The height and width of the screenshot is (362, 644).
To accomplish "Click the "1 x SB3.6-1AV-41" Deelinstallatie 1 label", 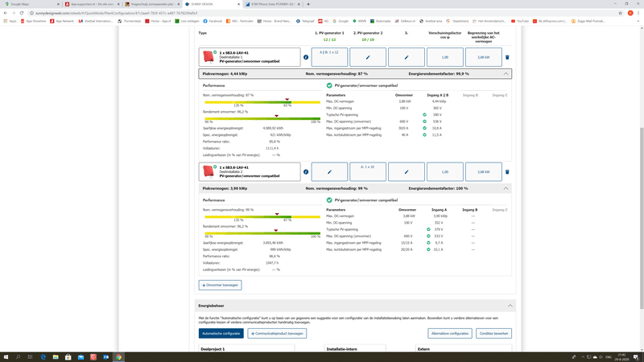I will point(233,53).
